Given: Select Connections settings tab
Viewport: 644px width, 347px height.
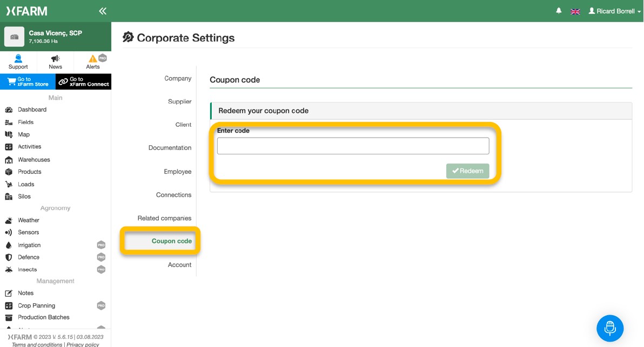Looking at the screenshot, I should 173,195.
